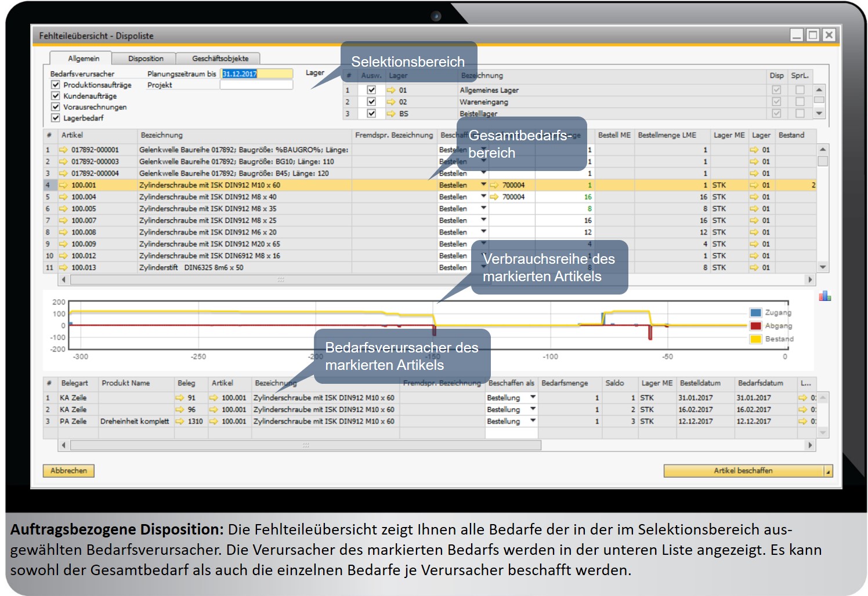
Task: Click the Artikel beschaffen button
Action: pos(743,471)
